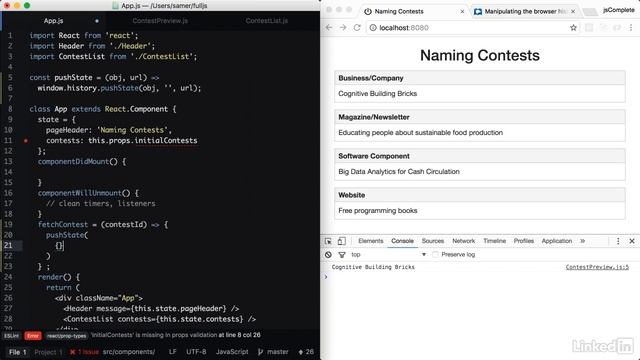The width and height of the screenshot is (640, 360).
Task: Click the red lint error dot on line 11
Action: click(26, 141)
